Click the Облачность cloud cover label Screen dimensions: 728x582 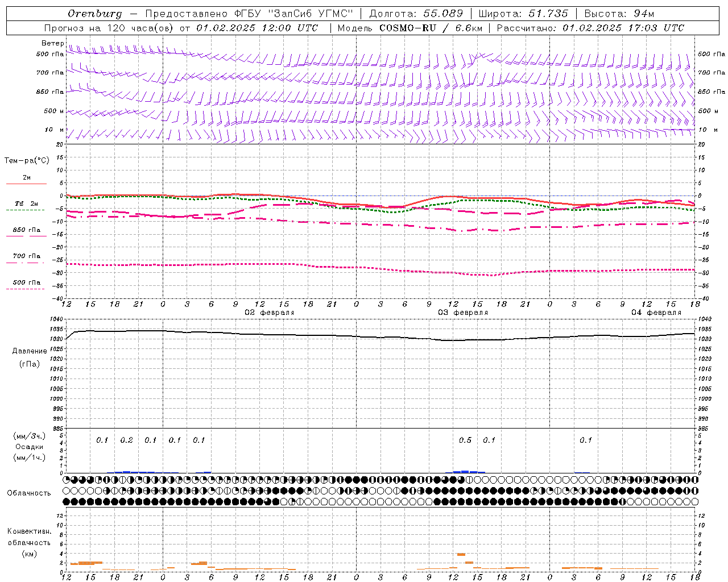tap(29, 493)
